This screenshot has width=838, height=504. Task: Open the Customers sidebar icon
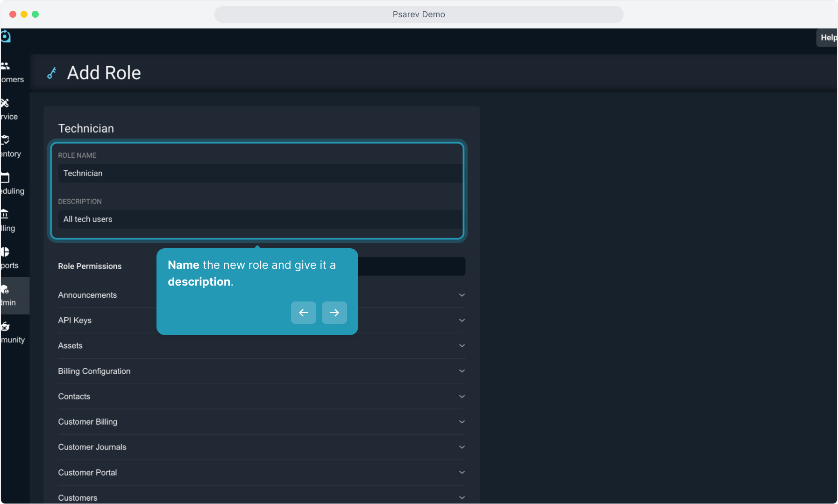6,66
